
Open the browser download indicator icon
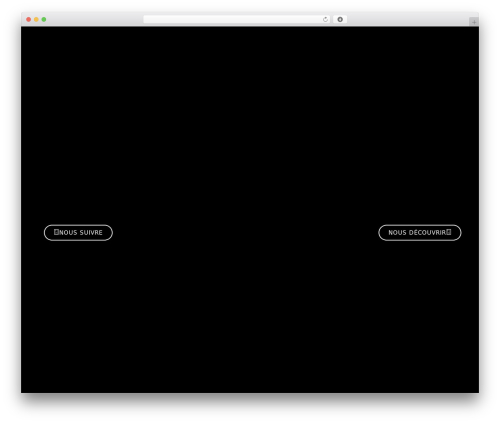340,20
